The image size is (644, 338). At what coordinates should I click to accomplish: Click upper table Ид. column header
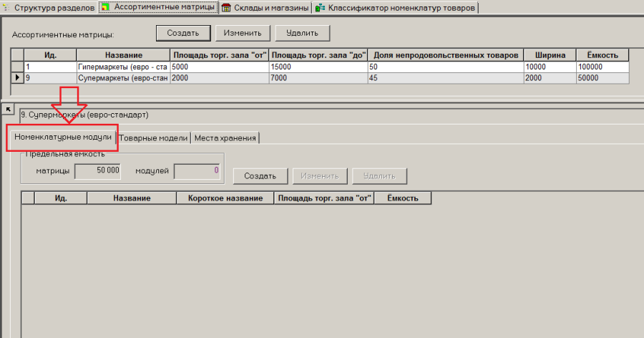point(50,55)
